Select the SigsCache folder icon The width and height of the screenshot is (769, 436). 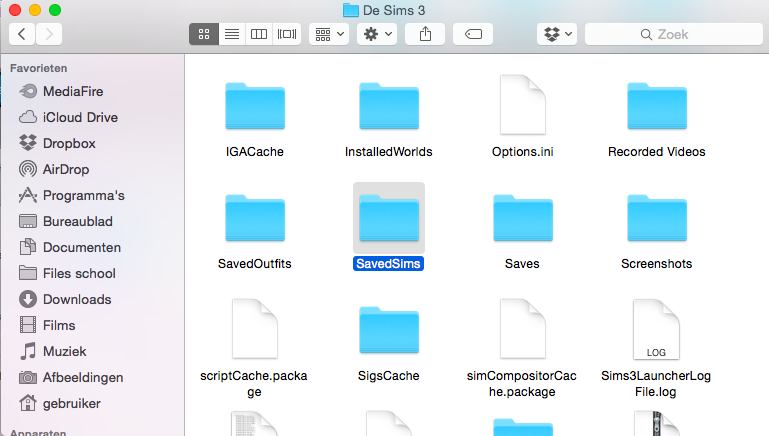(389, 330)
